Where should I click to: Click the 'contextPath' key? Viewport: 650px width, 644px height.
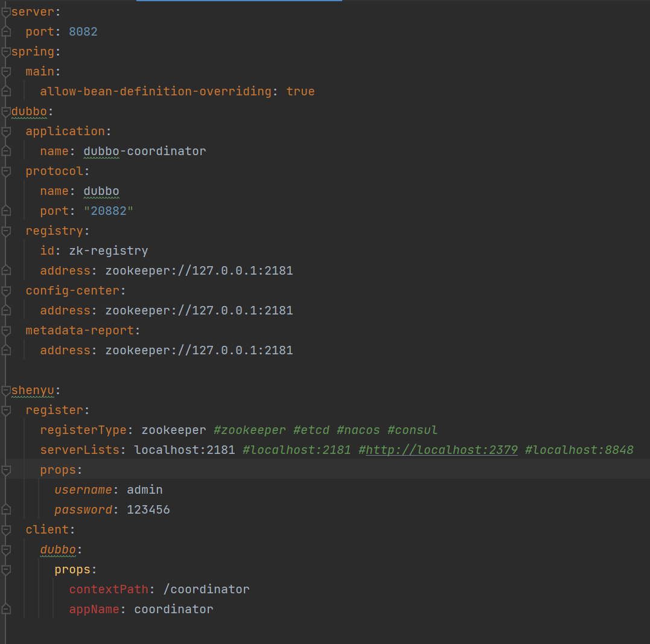click(x=109, y=589)
